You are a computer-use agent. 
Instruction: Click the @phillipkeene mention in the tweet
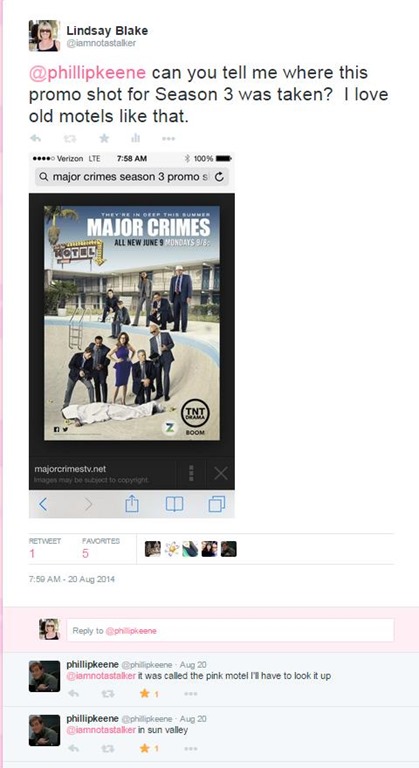88,72
